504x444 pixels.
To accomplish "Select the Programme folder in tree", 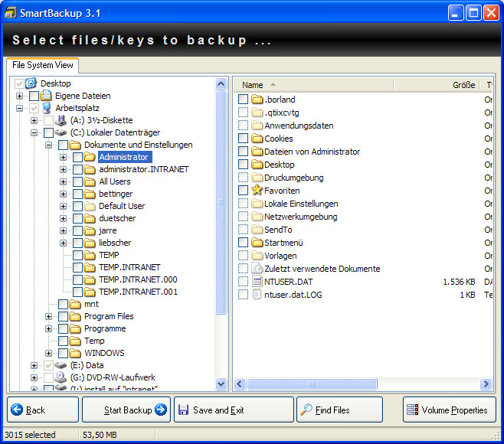I will coord(105,328).
